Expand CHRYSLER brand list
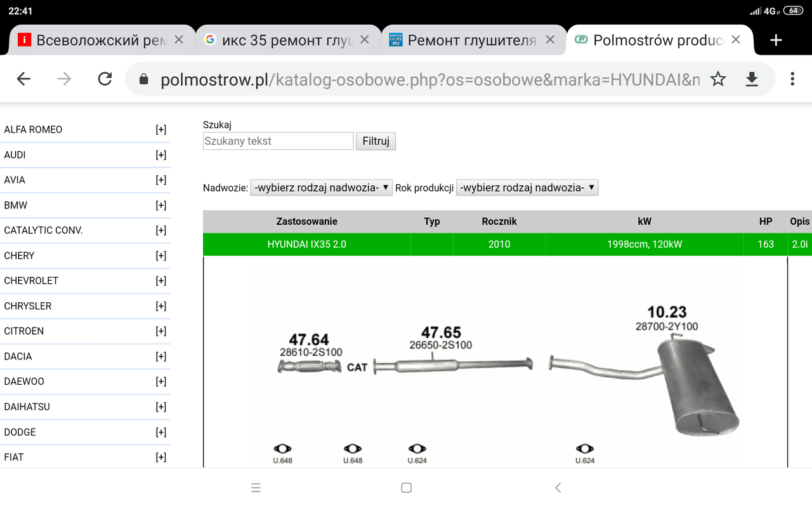 (x=161, y=306)
